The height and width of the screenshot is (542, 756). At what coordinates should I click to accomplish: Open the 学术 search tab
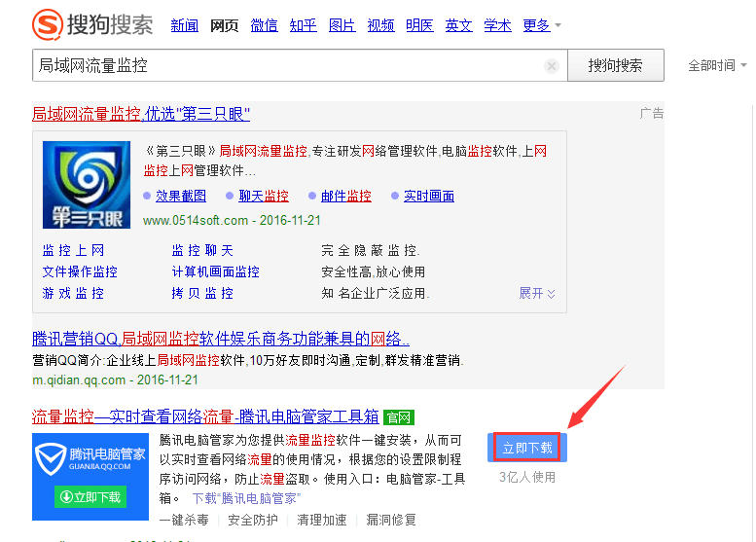497,25
